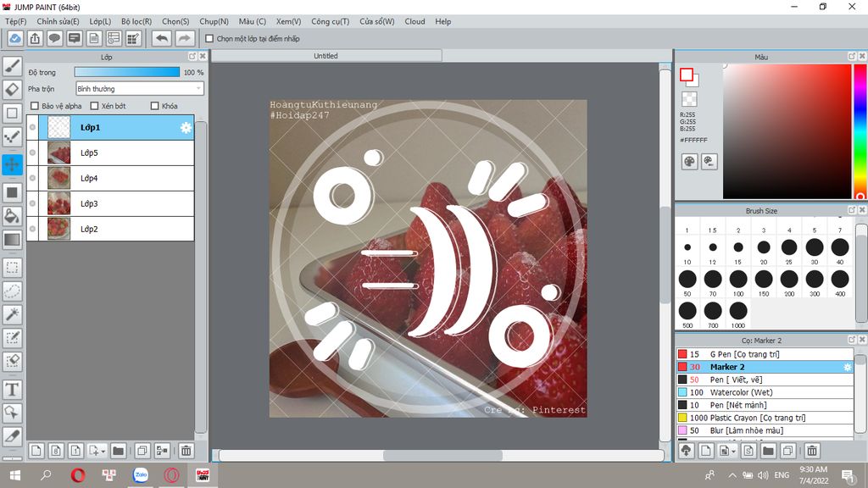The image size is (868, 488).
Task: Open Zalo from the taskbar
Action: point(141,475)
